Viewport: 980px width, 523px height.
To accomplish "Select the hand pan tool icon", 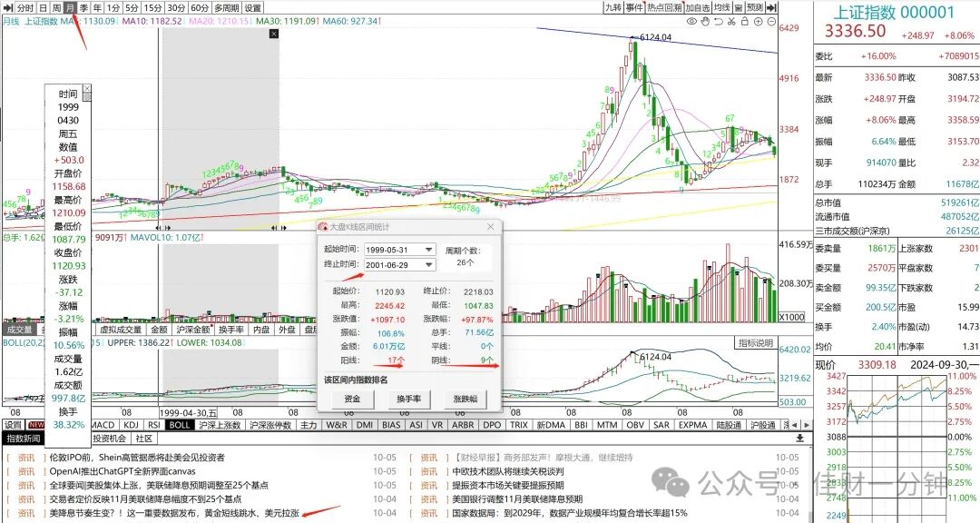I will (x=705, y=21).
